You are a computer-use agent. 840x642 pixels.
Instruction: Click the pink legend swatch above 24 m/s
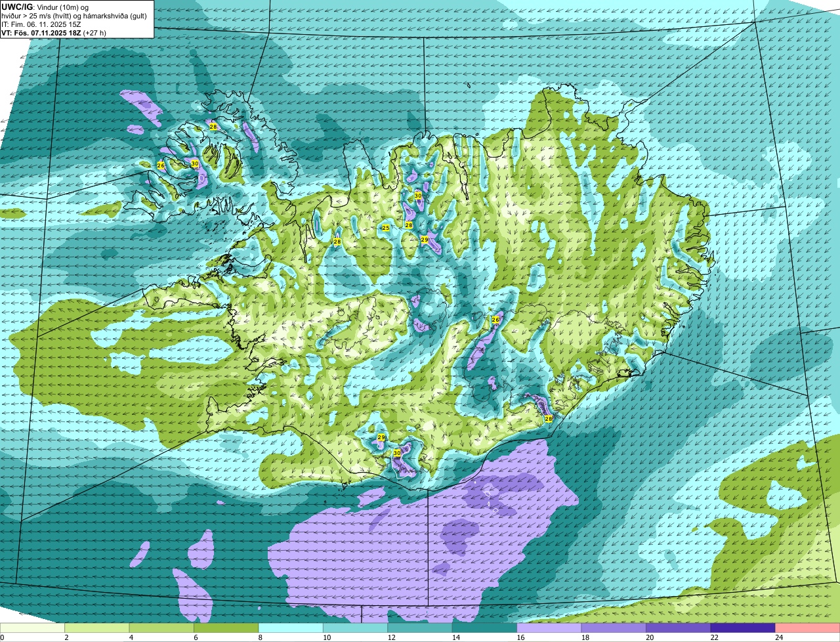pyautogui.click(x=808, y=628)
